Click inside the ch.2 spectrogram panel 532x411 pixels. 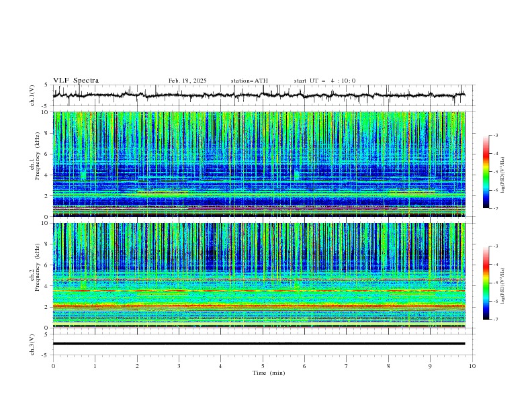click(259, 275)
